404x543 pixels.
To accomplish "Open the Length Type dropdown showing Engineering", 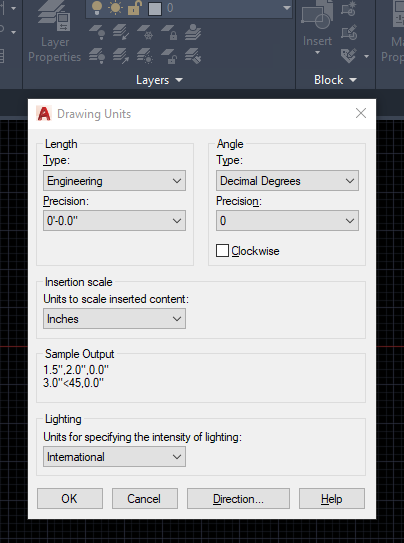I will pos(114,180).
